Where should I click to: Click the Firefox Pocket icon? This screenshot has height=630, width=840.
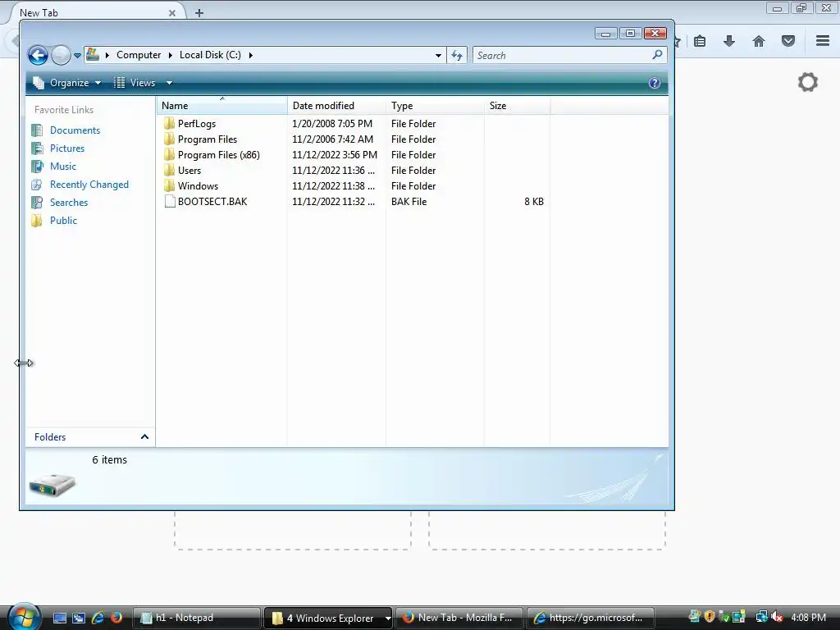pos(788,41)
